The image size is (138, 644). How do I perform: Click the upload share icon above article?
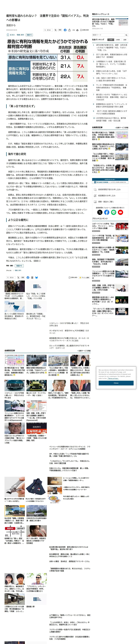69,30
